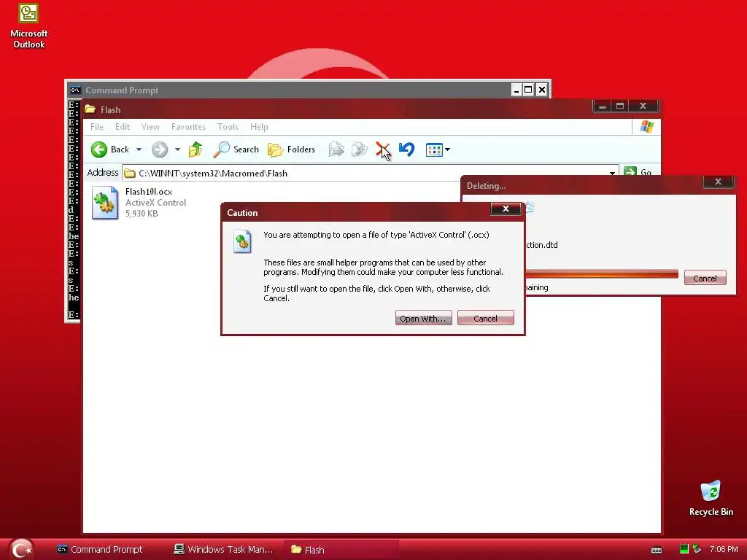Click the ActiveX file icon in Caution dialog
This screenshot has width=747, height=560.
(x=242, y=241)
